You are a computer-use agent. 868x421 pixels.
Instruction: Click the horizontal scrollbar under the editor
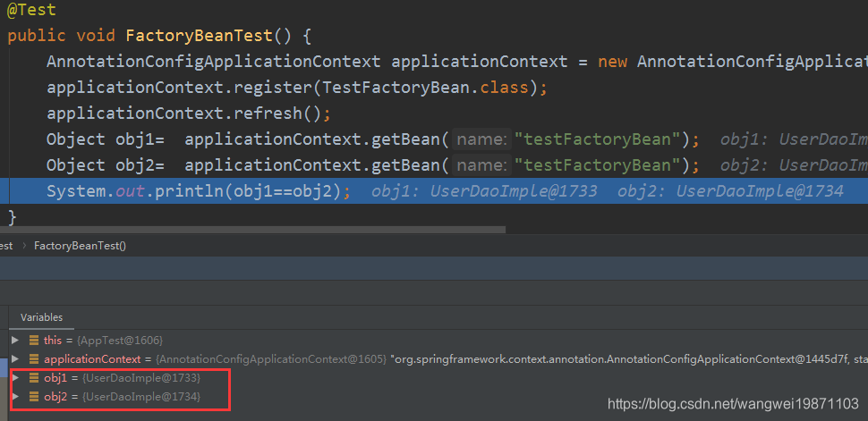[253, 229]
